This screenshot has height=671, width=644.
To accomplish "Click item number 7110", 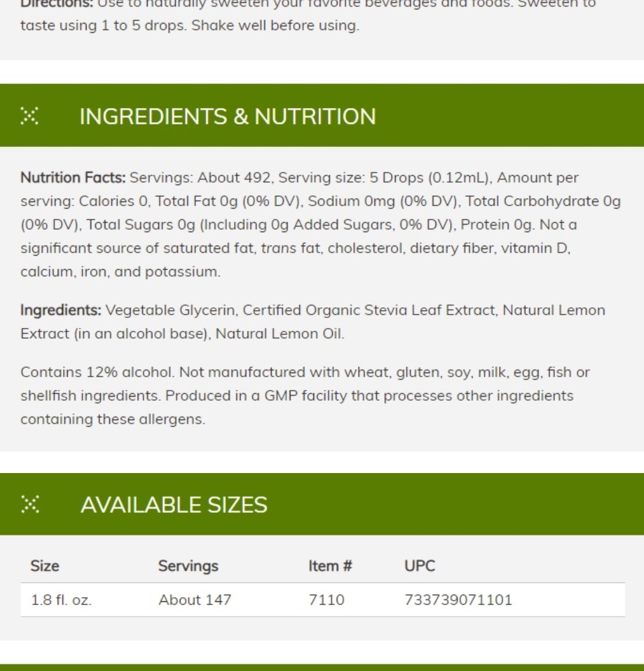I will pyautogui.click(x=327, y=600).
